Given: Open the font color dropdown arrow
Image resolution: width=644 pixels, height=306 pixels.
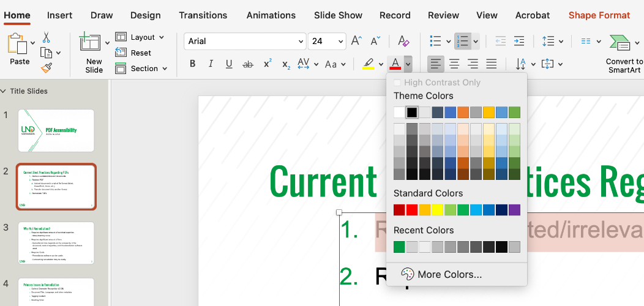Looking at the screenshot, I should coord(408,64).
